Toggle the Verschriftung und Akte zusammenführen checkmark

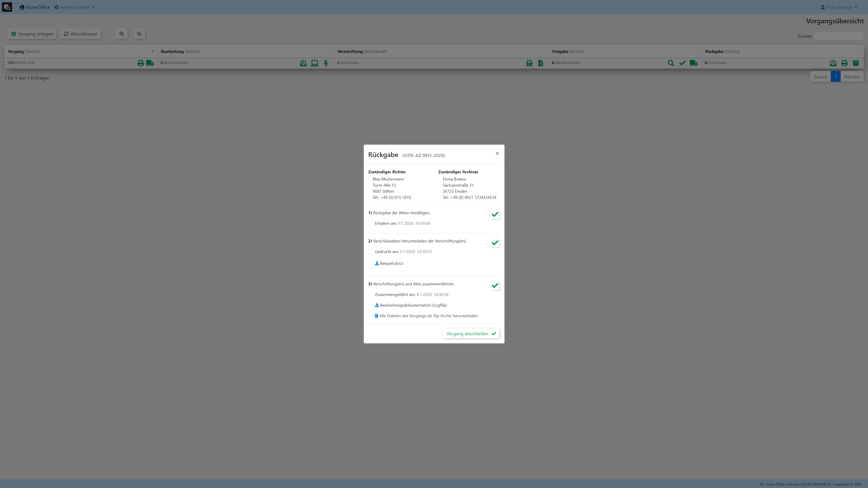click(x=495, y=286)
